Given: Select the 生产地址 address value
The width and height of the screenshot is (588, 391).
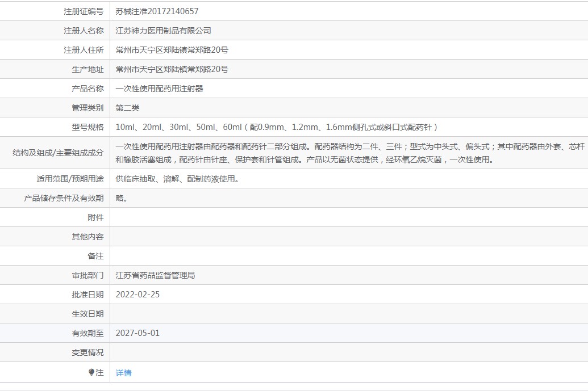Looking at the screenshot, I should (172, 69).
